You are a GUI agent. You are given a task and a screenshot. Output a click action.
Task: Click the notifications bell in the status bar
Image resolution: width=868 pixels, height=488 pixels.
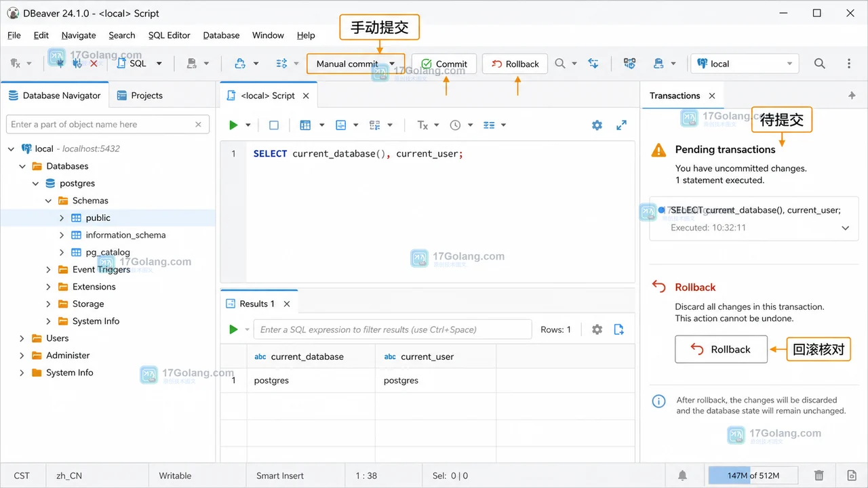click(x=683, y=476)
